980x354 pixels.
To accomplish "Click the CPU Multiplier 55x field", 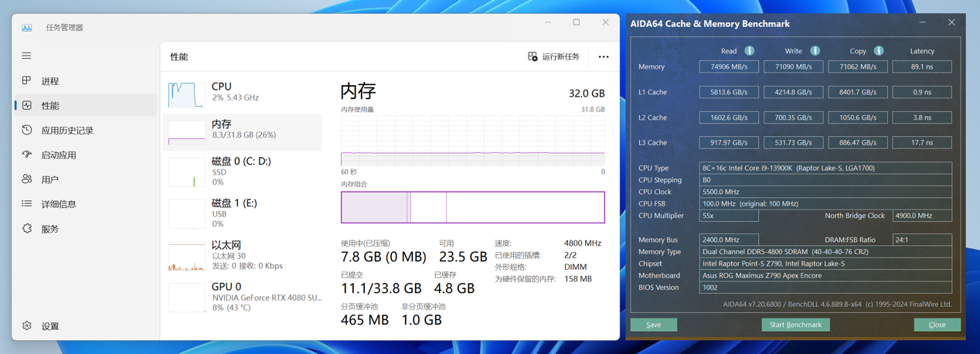I will coord(729,216).
